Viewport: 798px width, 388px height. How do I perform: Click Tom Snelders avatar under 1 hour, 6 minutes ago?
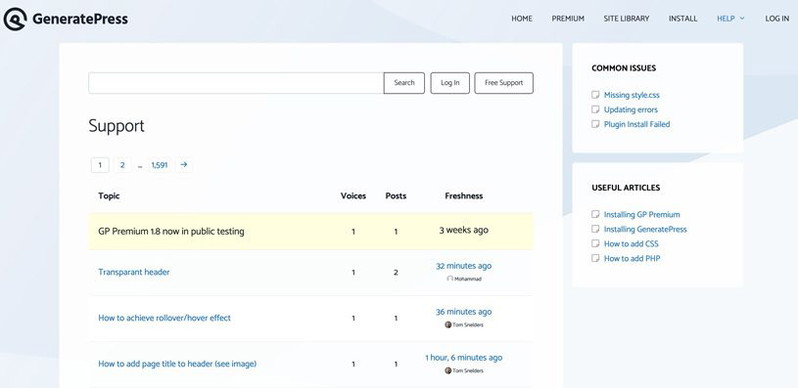click(448, 371)
